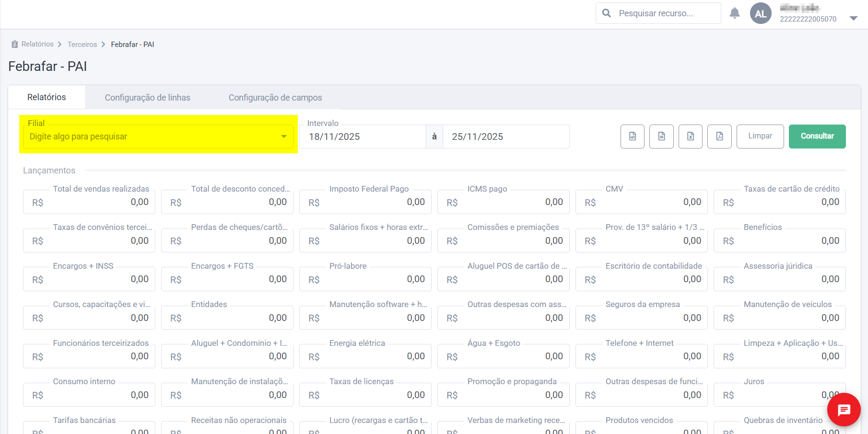Select the Taxas de cartão de crédito field
868x434 pixels.
pyautogui.click(x=780, y=202)
